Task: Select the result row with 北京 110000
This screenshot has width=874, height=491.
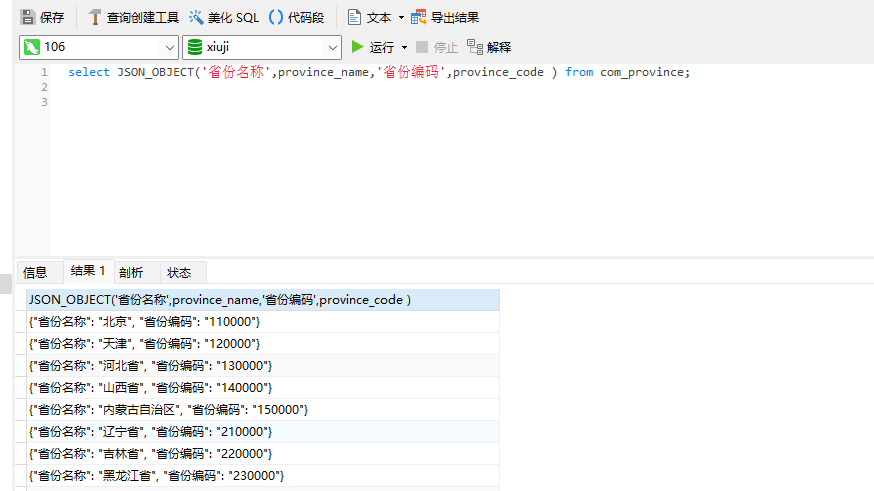Action: point(263,322)
